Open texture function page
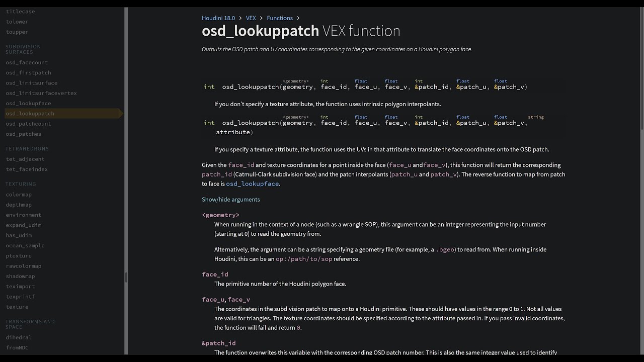 tap(17, 307)
